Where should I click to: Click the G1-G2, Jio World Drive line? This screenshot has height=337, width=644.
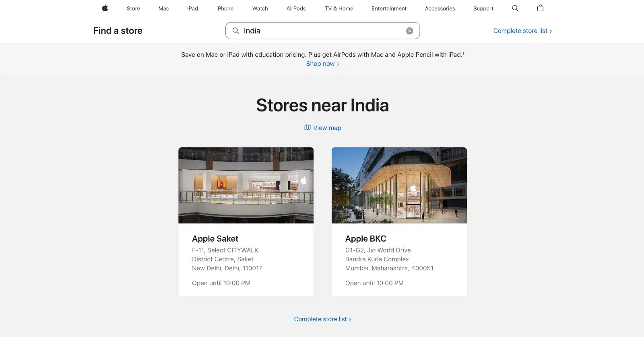[378, 250]
